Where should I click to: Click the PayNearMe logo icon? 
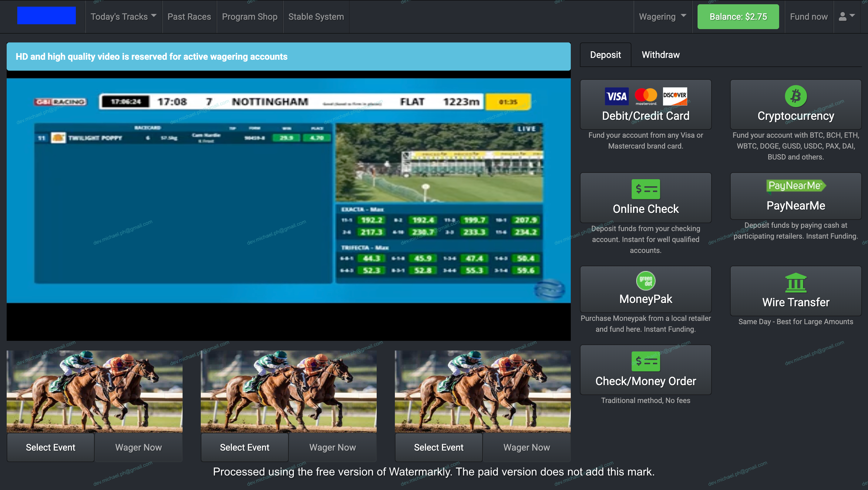(x=796, y=186)
